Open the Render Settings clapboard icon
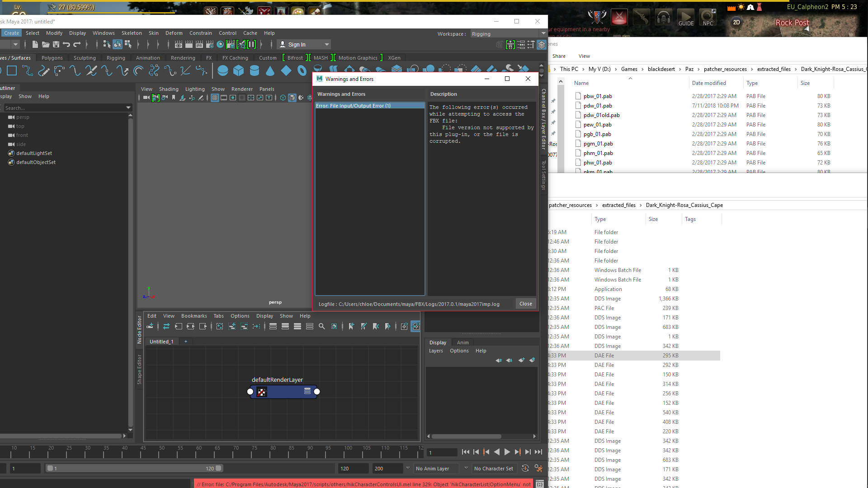This screenshot has width=868, height=488. (x=210, y=44)
